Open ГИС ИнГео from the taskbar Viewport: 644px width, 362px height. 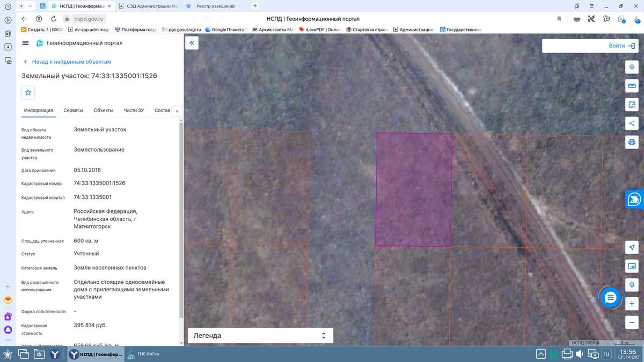143,354
